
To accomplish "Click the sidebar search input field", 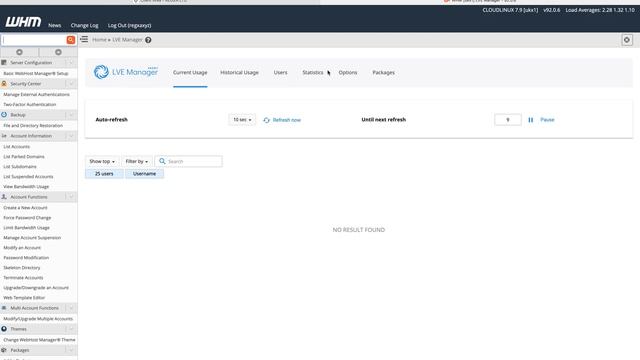I will click(x=34, y=40).
